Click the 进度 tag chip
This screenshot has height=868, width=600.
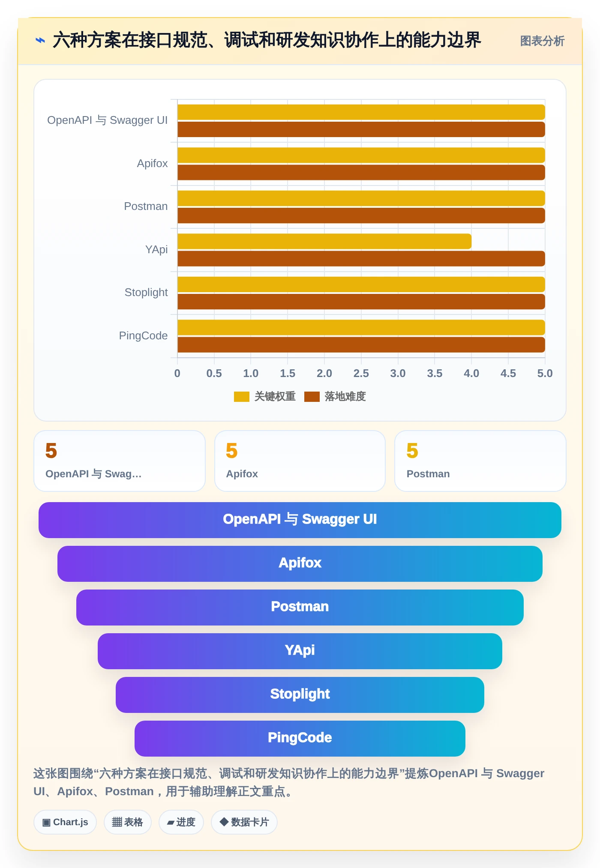(181, 822)
